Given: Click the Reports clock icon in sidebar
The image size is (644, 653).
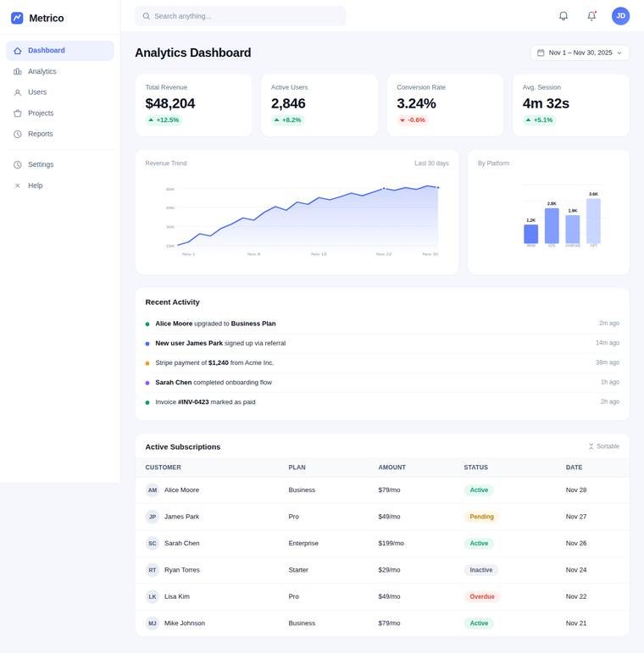Looking at the screenshot, I should tap(18, 134).
